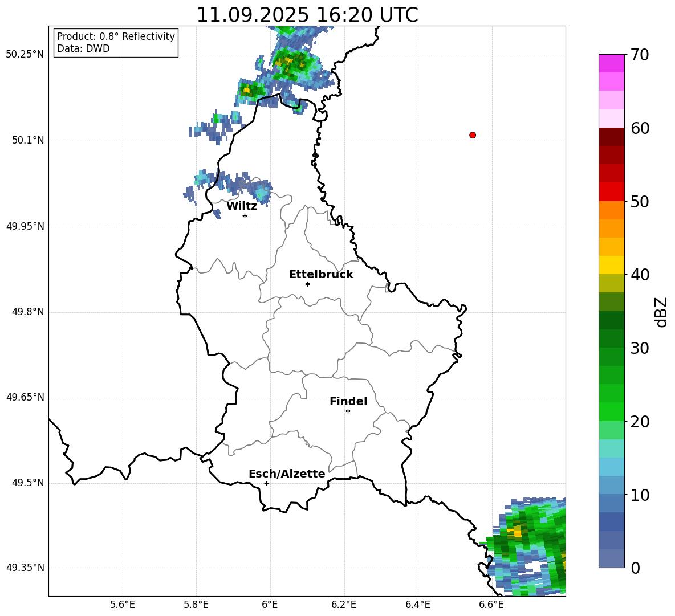The image size is (675, 616).
Task: Click the Product: 0.8° Reflectivity text
Action: [116, 36]
